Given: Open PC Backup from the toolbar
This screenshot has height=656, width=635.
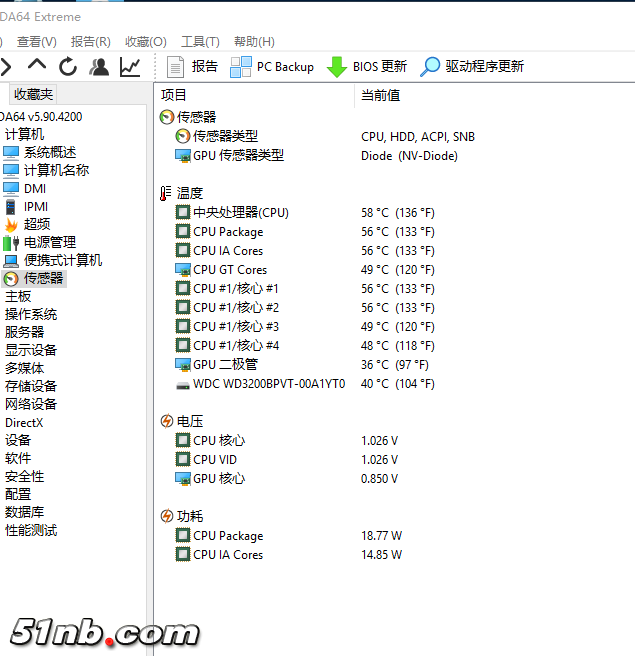Looking at the screenshot, I should [272, 67].
